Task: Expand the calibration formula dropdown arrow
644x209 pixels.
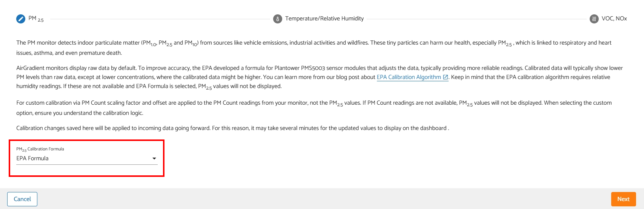Action: click(x=154, y=158)
